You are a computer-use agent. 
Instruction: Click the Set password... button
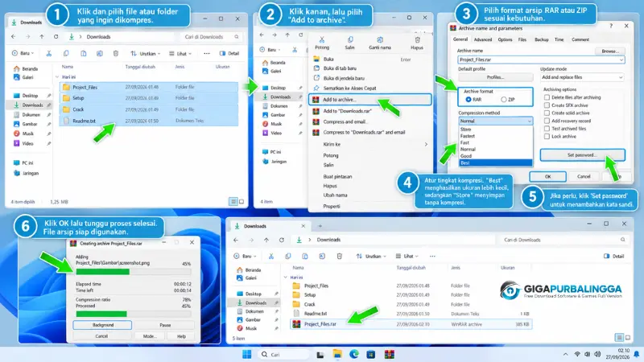(582, 155)
